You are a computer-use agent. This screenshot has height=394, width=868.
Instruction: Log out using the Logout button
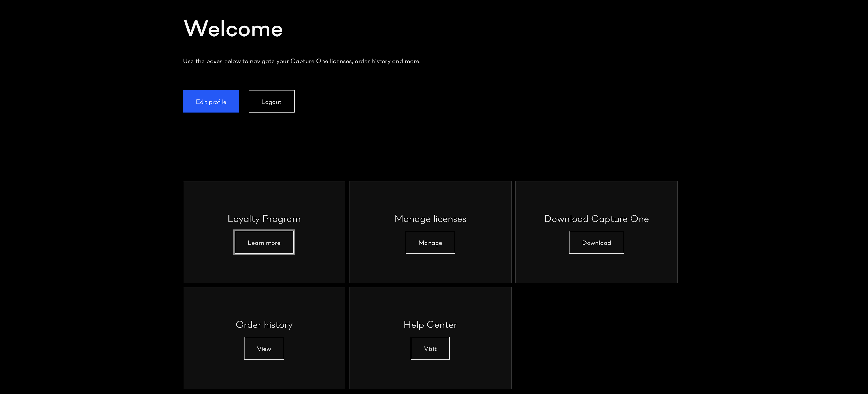tap(271, 101)
